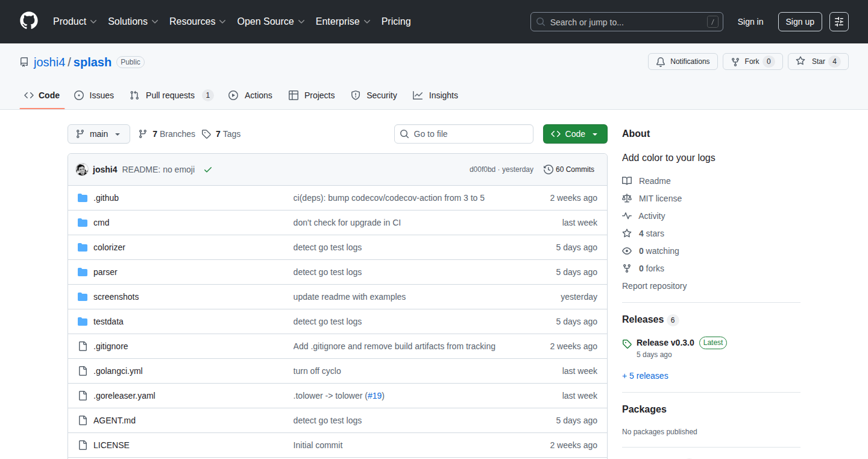868x459 pixels.
Task: Click the .github folder icon
Action: (x=83, y=198)
